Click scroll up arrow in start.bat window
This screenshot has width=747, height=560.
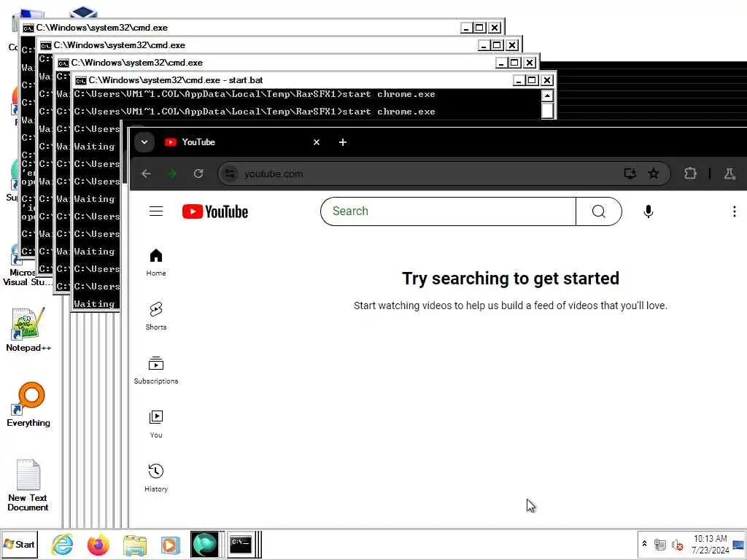[547, 96]
